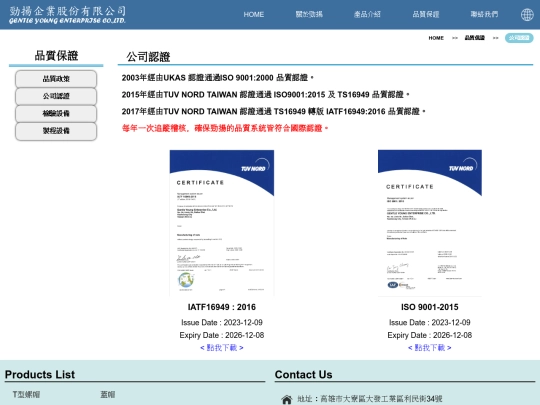
Task: Click the red 每年一次追蹤稽核 text line
Action: tap(225, 128)
